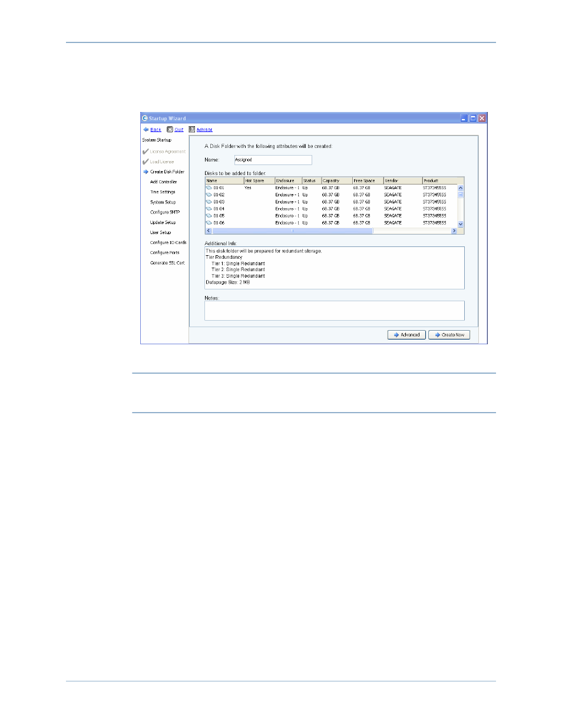Click the horizontal scrollbar right arrow

coord(454,231)
